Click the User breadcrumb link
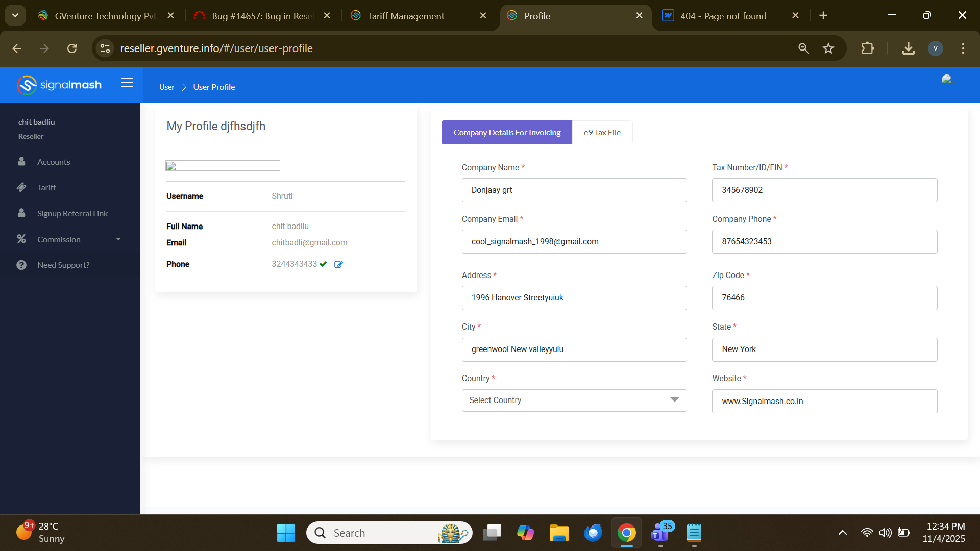The height and width of the screenshot is (551, 980). click(166, 87)
